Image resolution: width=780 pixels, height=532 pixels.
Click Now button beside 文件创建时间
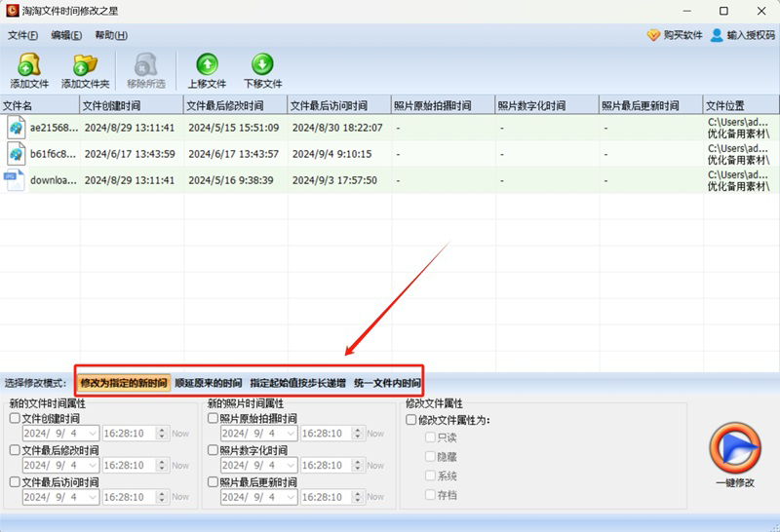(180, 434)
